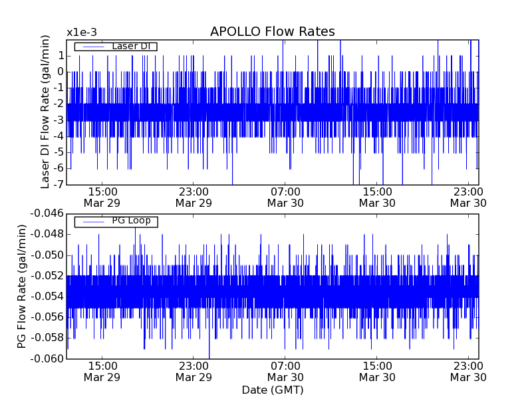The image size is (532, 399).
Task: Click the 'x1e-3' scale multiplier label
Action: (82, 33)
